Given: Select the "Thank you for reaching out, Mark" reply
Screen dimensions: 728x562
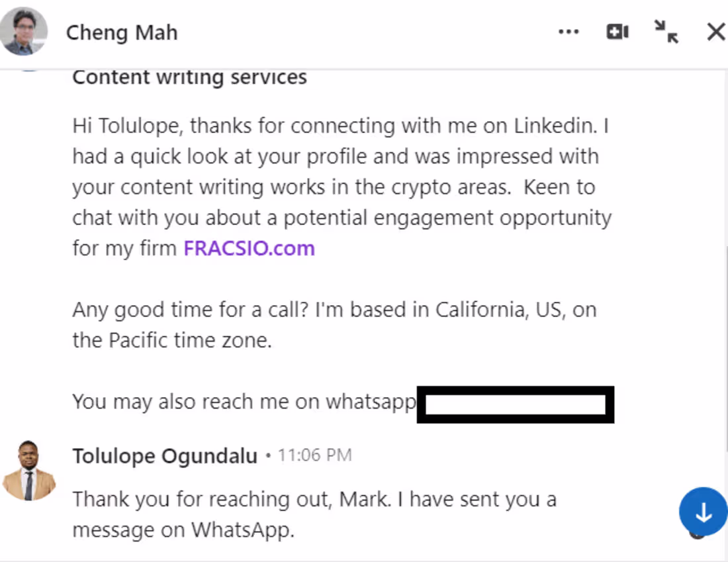Looking at the screenshot, I should coord(314,499).
